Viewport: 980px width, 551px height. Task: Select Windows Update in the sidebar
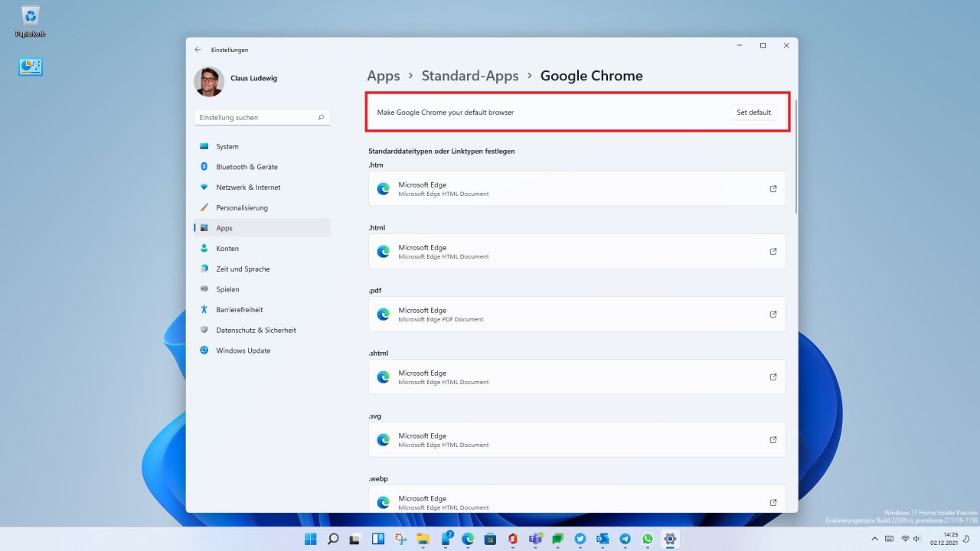point(263,350)
